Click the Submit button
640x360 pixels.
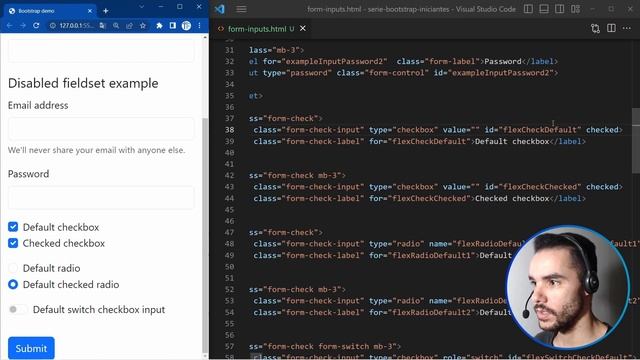pyautogui.click(x=31, y=348)
